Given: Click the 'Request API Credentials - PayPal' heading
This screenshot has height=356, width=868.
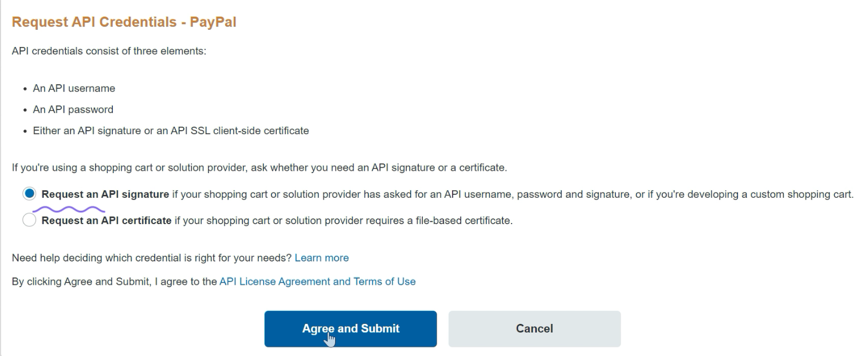Looking at the screenshot, I should [124, 23].
